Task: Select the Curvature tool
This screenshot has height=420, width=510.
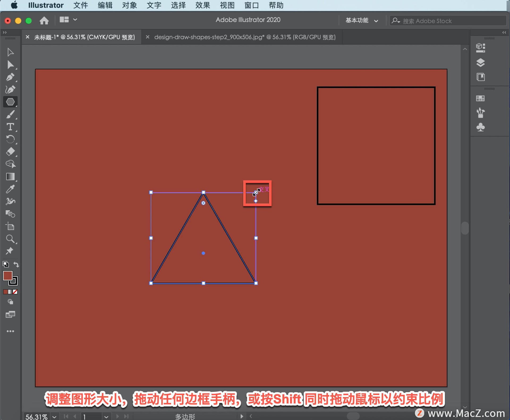Action: [10, 90]
